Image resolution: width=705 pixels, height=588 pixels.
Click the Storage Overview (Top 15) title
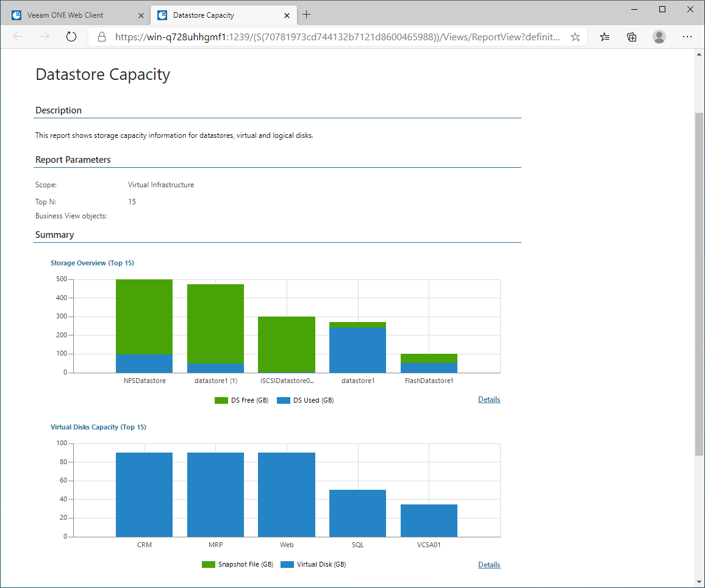tap(92, 263)
